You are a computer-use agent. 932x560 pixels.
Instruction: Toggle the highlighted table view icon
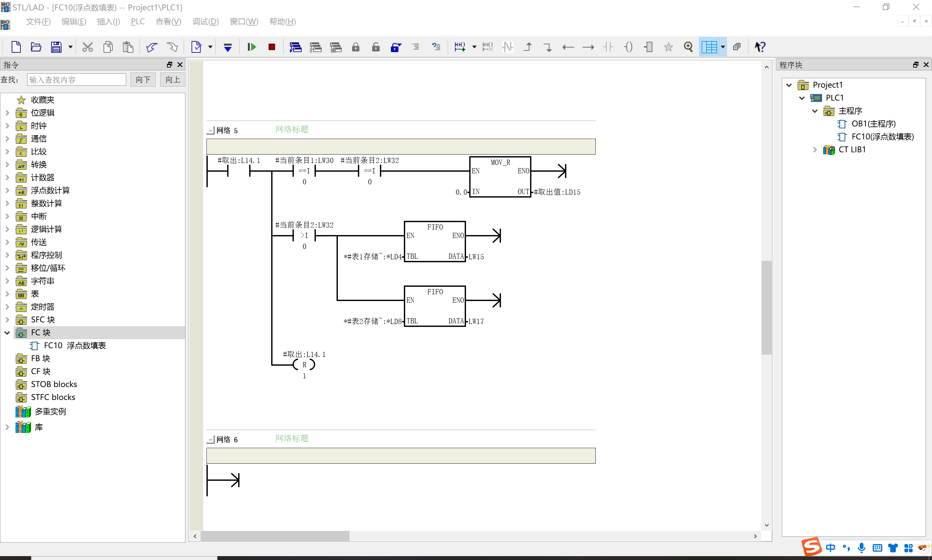[x=709, y=47]
